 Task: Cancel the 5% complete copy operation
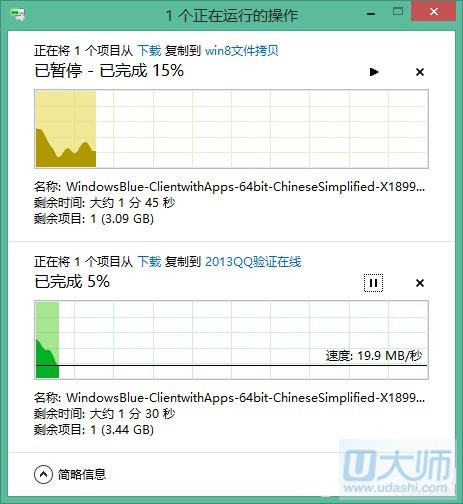pos(420,283)
